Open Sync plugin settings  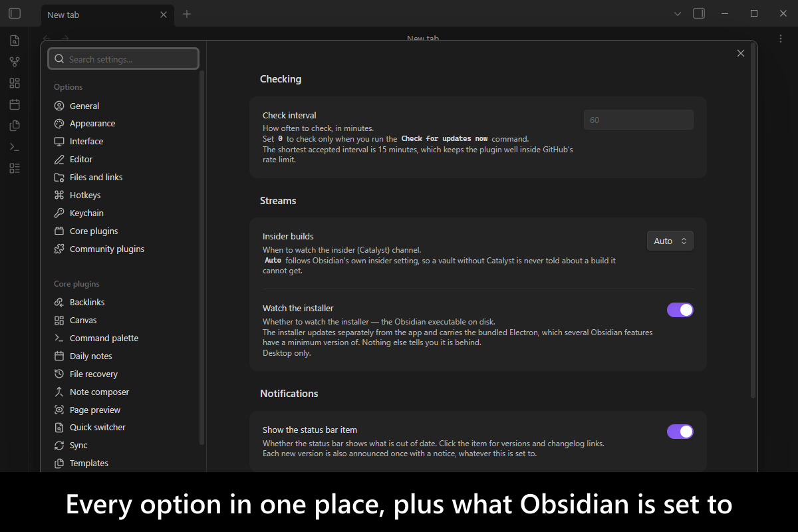point(123,446)
